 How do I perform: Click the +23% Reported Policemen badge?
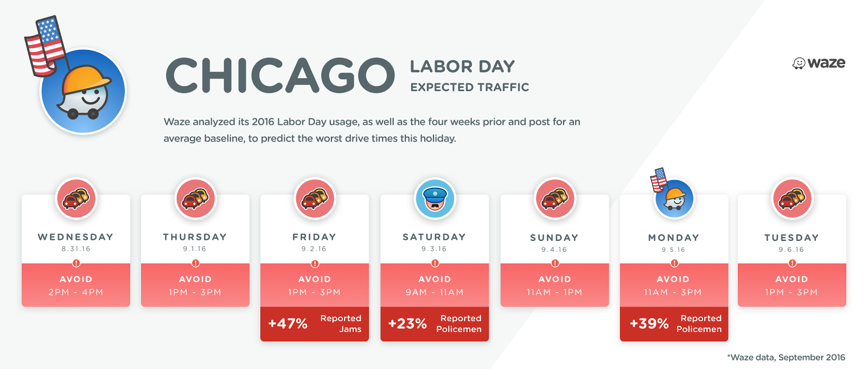click(435, 324)
